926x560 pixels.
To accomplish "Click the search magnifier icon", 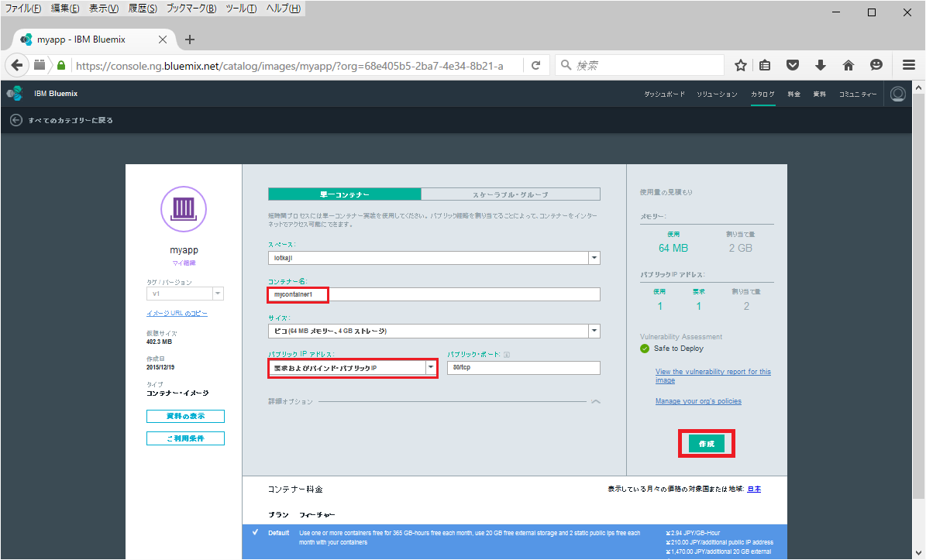I will tap(566, 65).
